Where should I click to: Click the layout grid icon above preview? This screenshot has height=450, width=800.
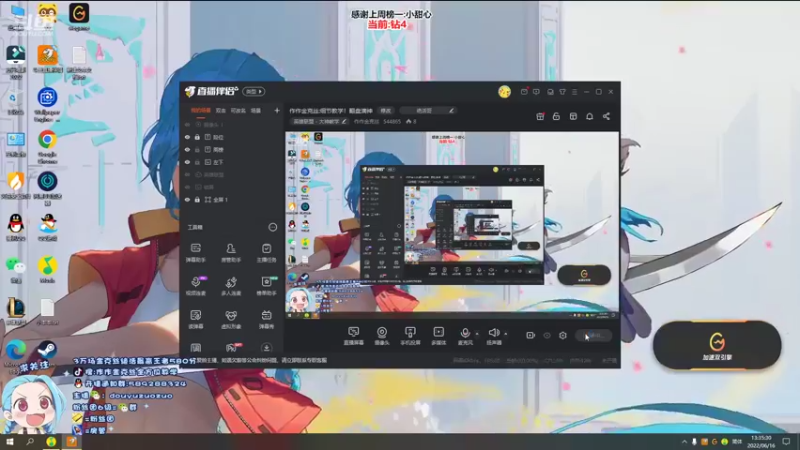pyautogui.click(x=573, y=116)
